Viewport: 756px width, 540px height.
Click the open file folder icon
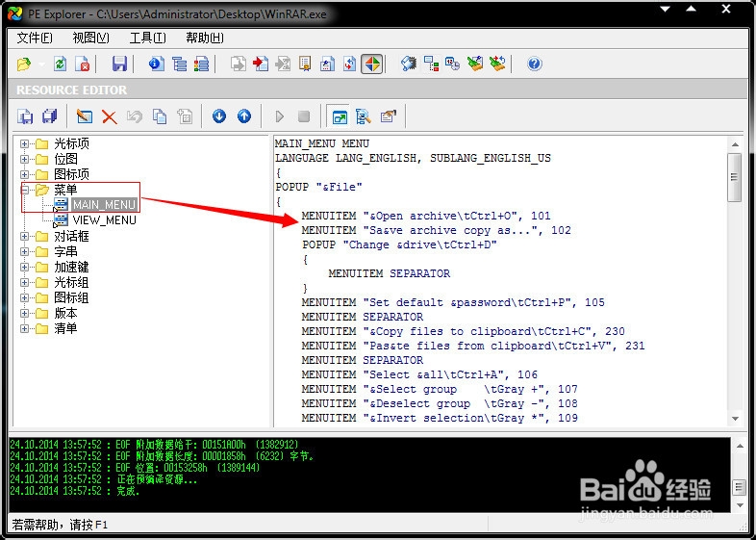(23, 64)
